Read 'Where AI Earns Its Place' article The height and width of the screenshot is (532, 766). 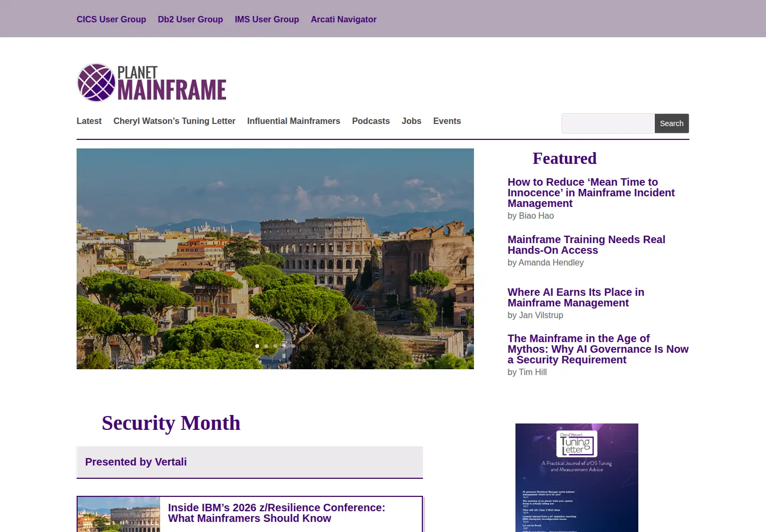click(576, 297)
